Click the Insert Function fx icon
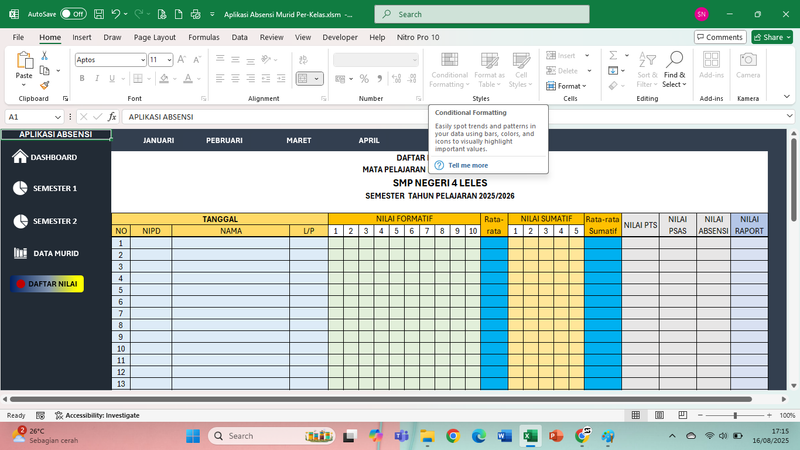Image resolution: width=800 pixels, height=450 pixels. (112, 117)
